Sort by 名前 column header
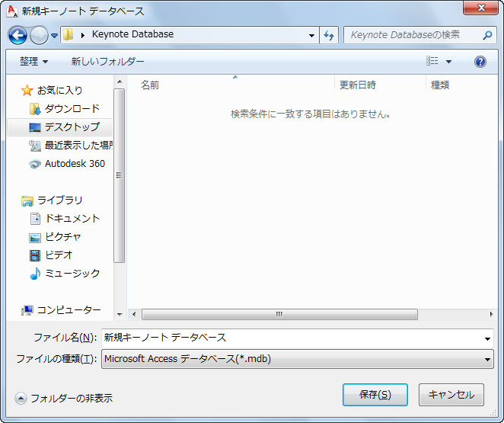504x423 pixels. [x=150, y=85]
